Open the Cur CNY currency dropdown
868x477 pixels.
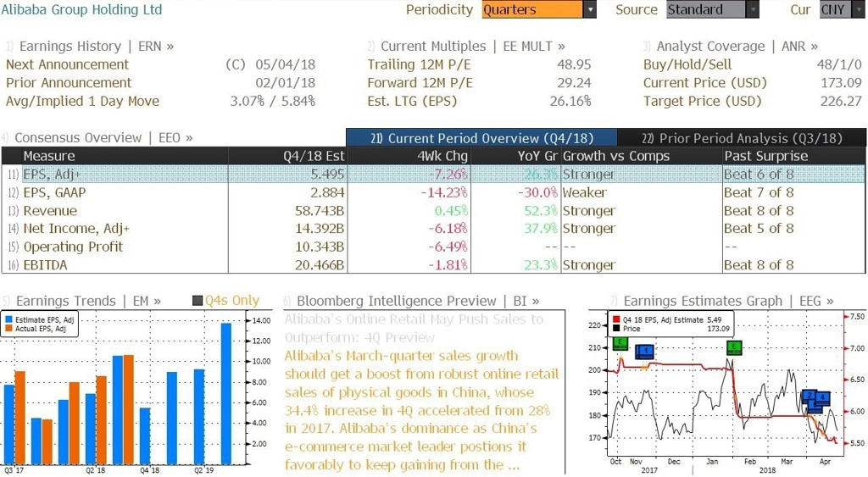(x=842, y=10)
